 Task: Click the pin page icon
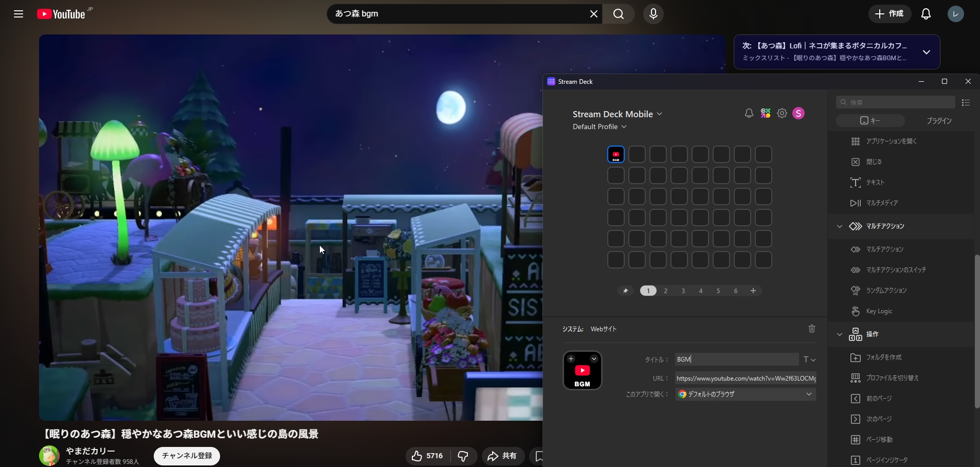626,291
